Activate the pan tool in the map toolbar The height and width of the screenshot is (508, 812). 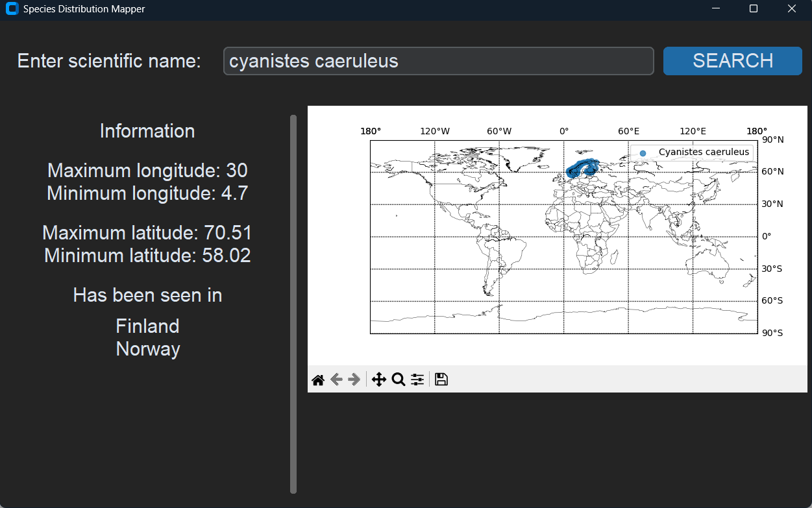379,380
